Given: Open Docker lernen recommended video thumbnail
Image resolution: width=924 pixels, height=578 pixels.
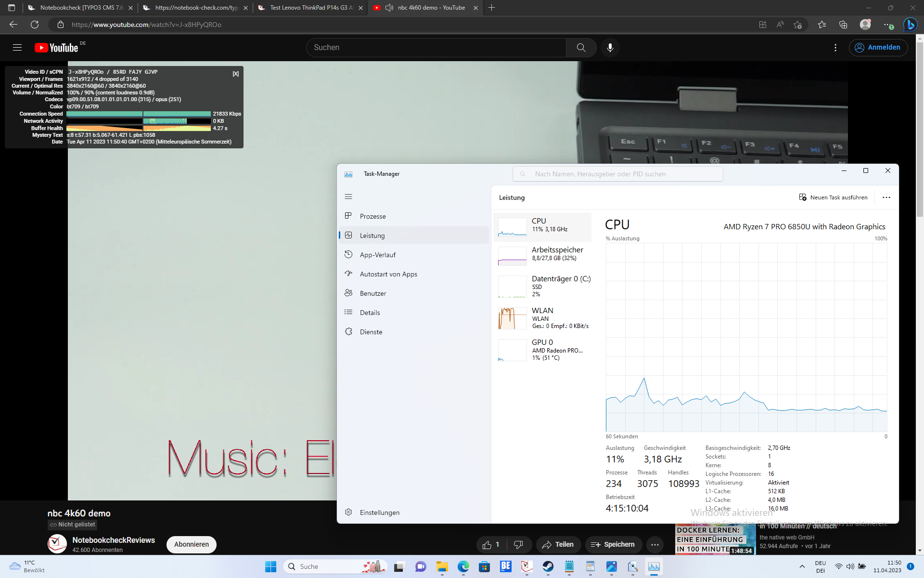Looking at the screenshot, I should coord(715,539).
